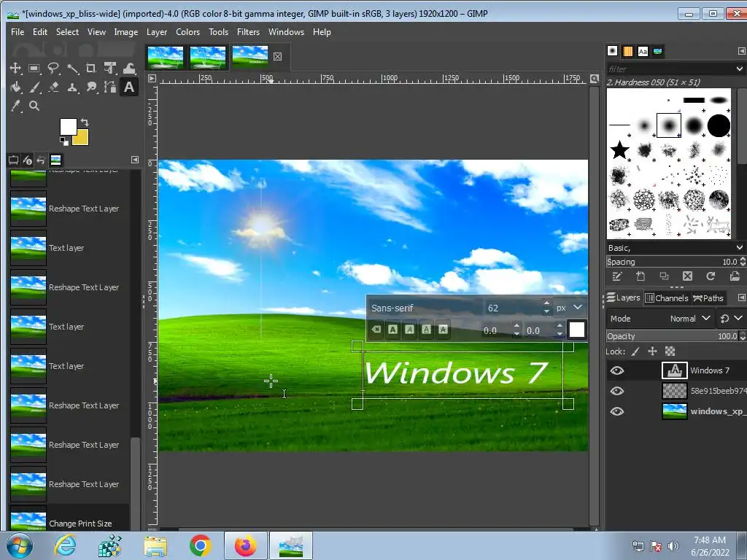This screenshot has height=560, width=747.
Task: Open the Filters menu
Action: 248,32
